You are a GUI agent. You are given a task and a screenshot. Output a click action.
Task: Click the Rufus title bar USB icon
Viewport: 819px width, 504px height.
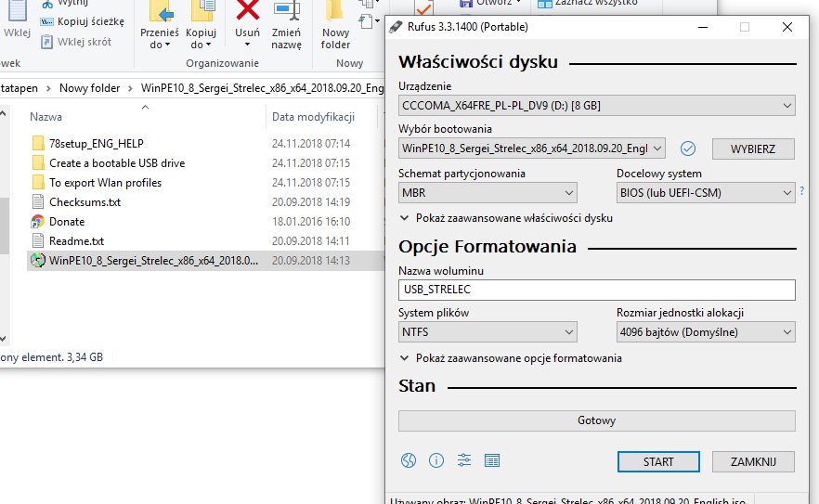point(396,27)
